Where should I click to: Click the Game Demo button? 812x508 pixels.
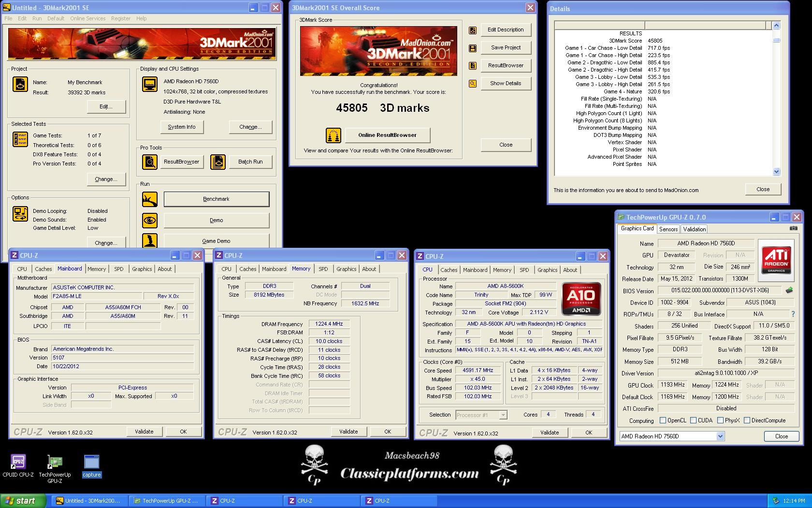[x=217, y=241]
